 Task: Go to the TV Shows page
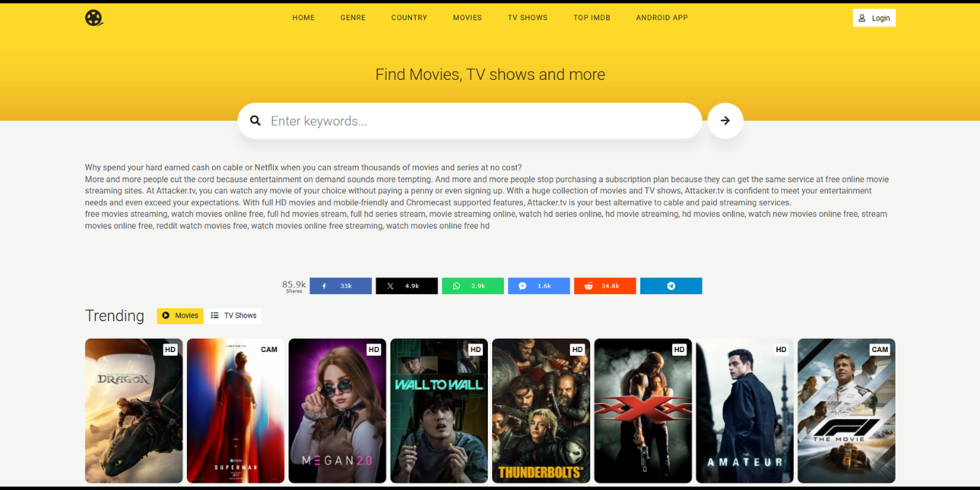click(x=528, y=17)
